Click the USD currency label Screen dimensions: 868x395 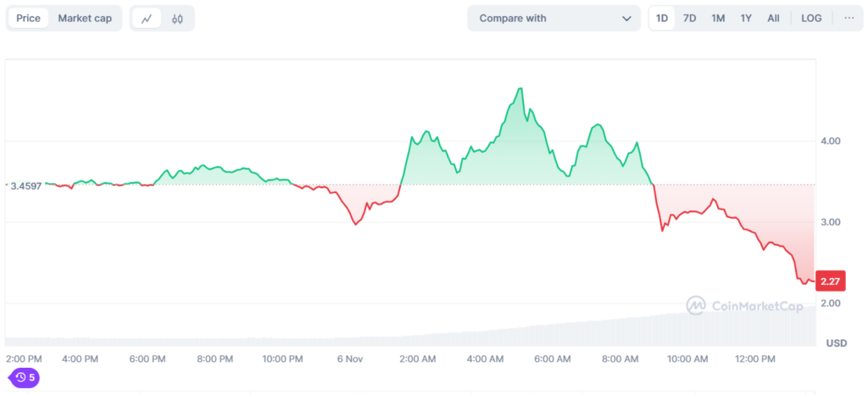pos(837,343)
